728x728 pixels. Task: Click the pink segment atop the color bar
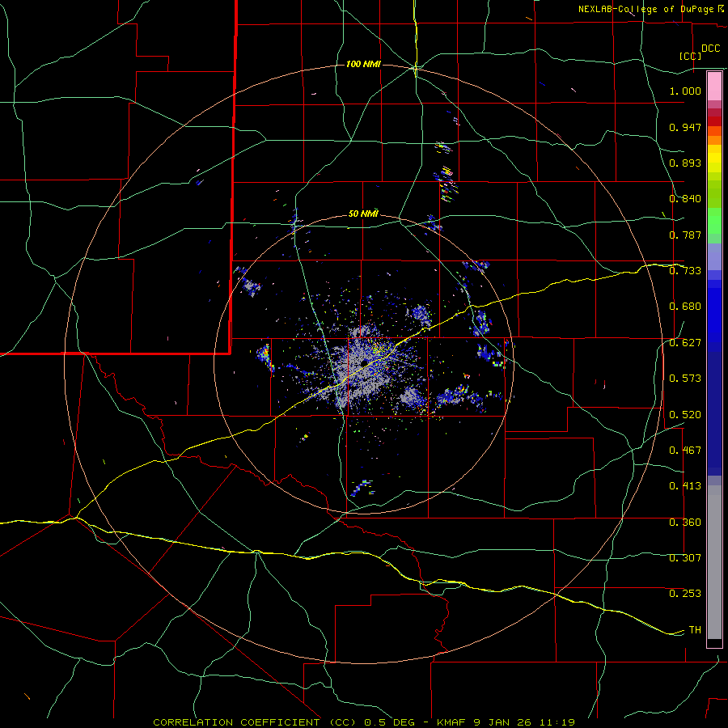714,86
